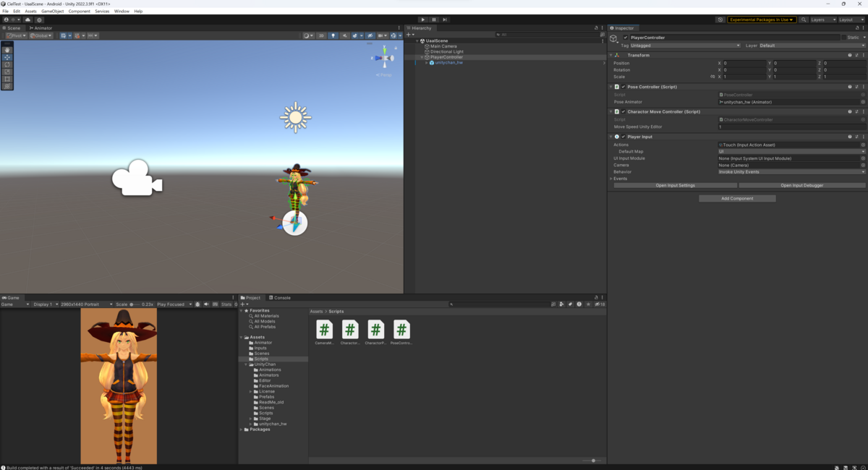Toggle 2D view in Scene
The image size is (868, 470).
click(x=322, y=35)
